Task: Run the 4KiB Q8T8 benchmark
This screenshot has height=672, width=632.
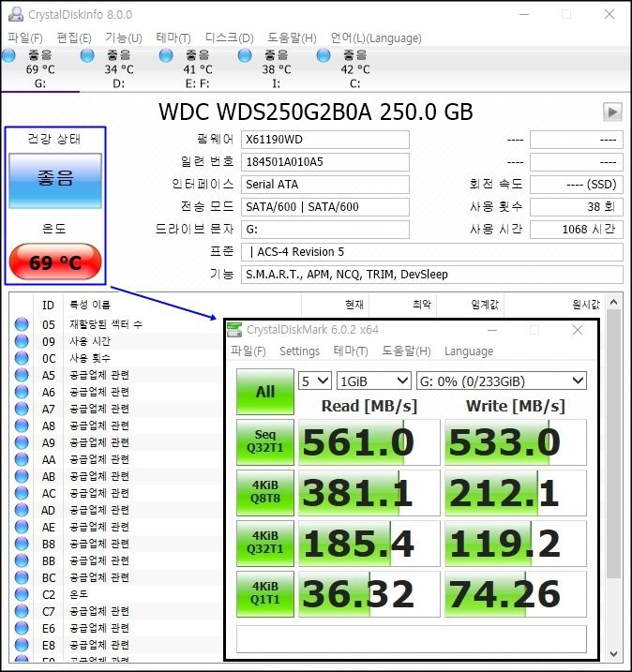Action: [x=265, y=492]
